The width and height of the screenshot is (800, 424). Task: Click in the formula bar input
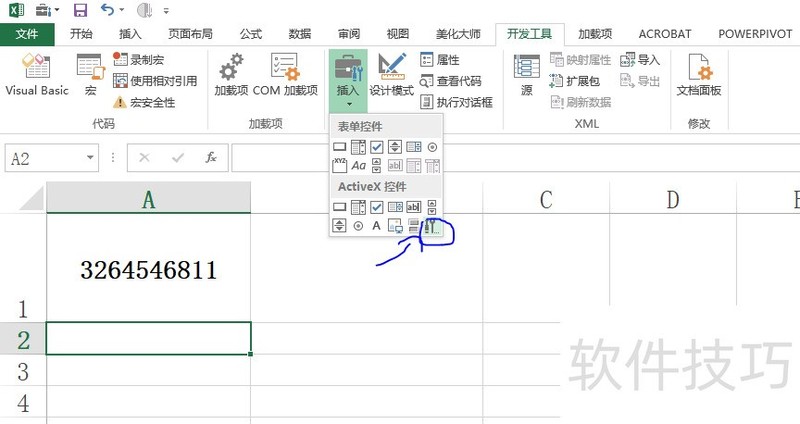pos(515,158)
